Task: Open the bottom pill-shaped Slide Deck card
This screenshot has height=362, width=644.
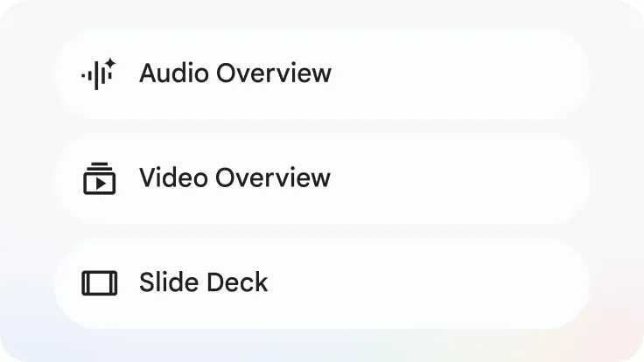Action: (x=322, y=283)
